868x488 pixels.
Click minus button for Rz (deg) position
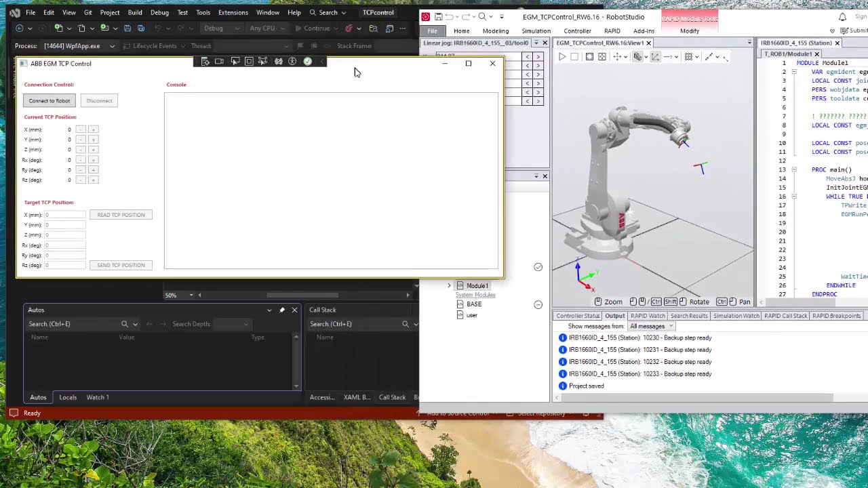point(81,180)
